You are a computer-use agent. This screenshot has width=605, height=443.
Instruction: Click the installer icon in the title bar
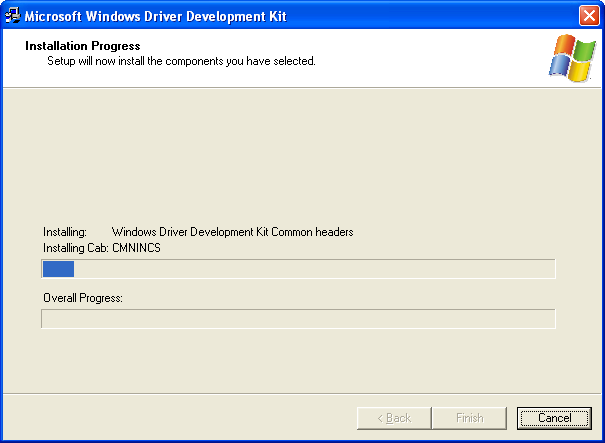click(13, 15)
